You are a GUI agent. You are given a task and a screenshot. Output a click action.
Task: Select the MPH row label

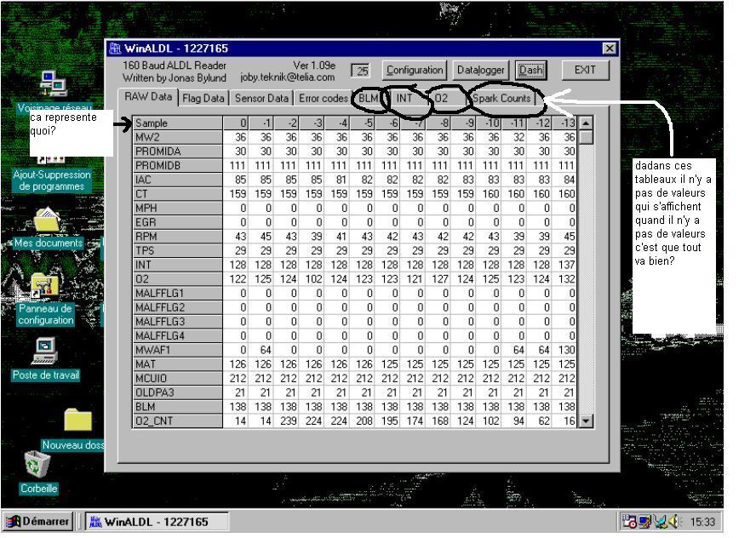coord(177,209)
